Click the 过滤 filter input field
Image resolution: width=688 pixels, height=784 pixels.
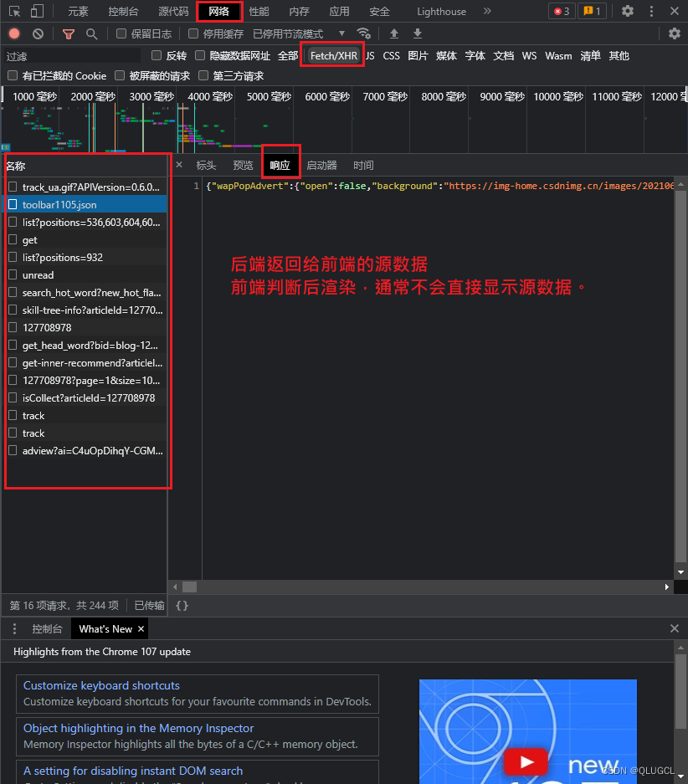tap(73, 56)
